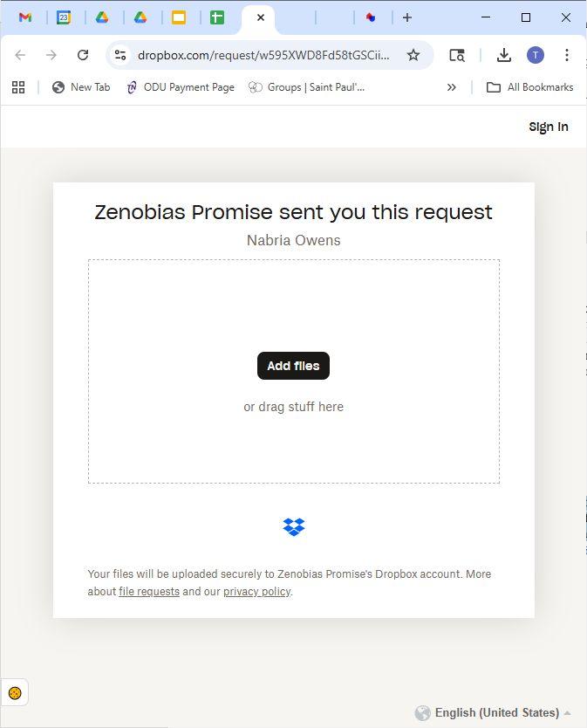Click the Sign In link
Screen dimensions: 587x728
pyautogui.click(x=548, y=127)
